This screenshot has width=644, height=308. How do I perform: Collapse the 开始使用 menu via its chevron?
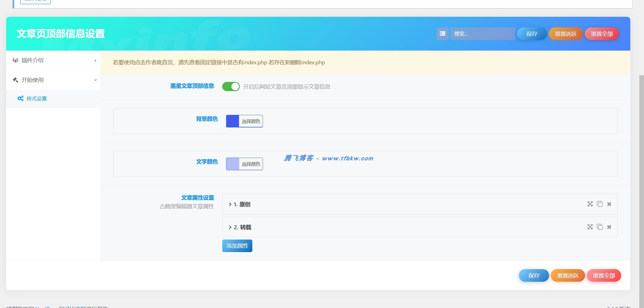95,80
